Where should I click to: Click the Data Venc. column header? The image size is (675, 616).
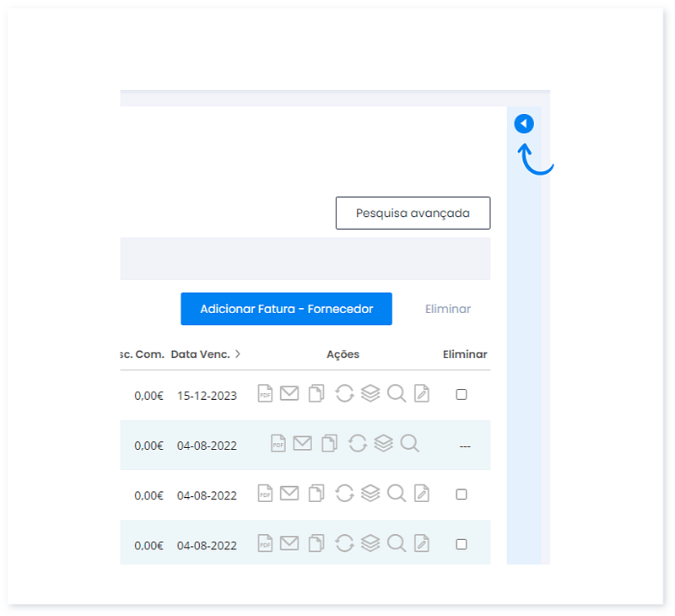click(x=200, y=354)
